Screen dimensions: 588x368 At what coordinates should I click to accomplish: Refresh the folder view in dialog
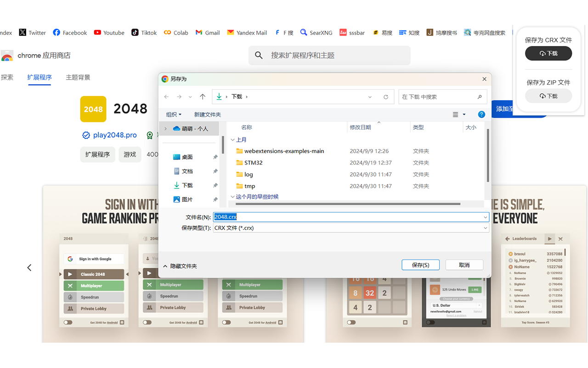pos(386,97)
